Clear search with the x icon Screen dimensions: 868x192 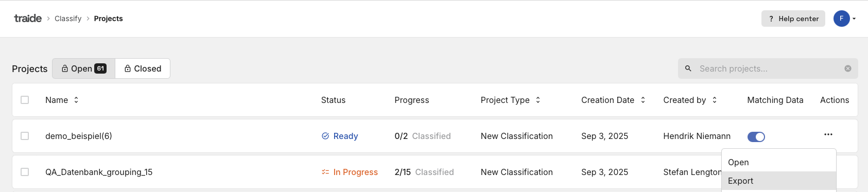pos(847,68)
